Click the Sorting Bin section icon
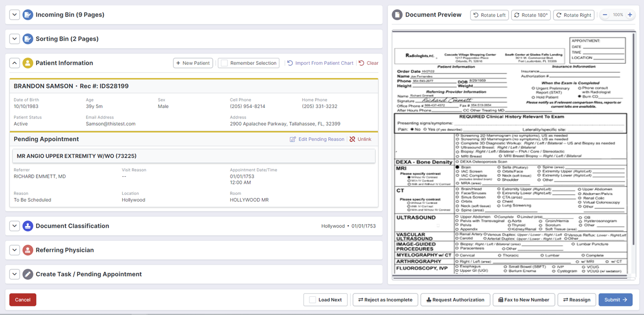This screenshot has width=644, height=315. coord(28,39)
